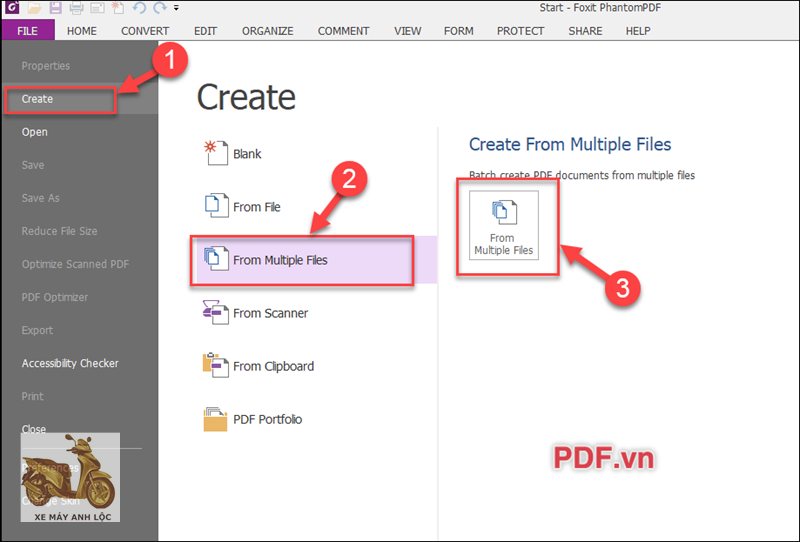Click the Save disk icon in quick access toolbar
Image resolution: width=800 pixels, height=542 pixels.
[x=55, y=8]
